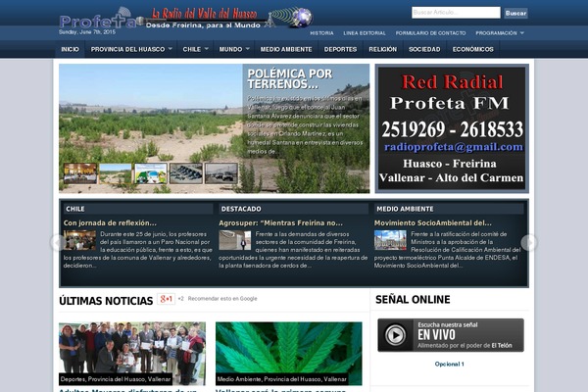Show previous featured articles with left arrow
Viewport: 588px width, 392px height.
click(x=58, y=243)
